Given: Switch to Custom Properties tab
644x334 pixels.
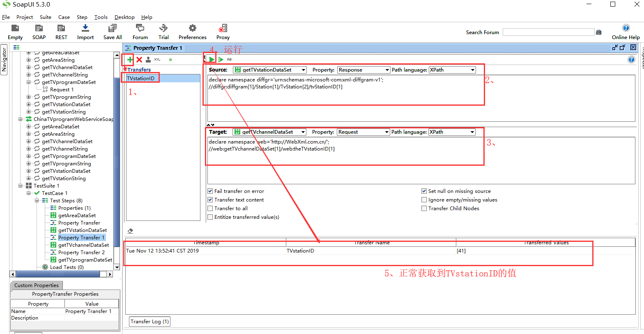Looking at the screenshot, I should pos(37,285).
